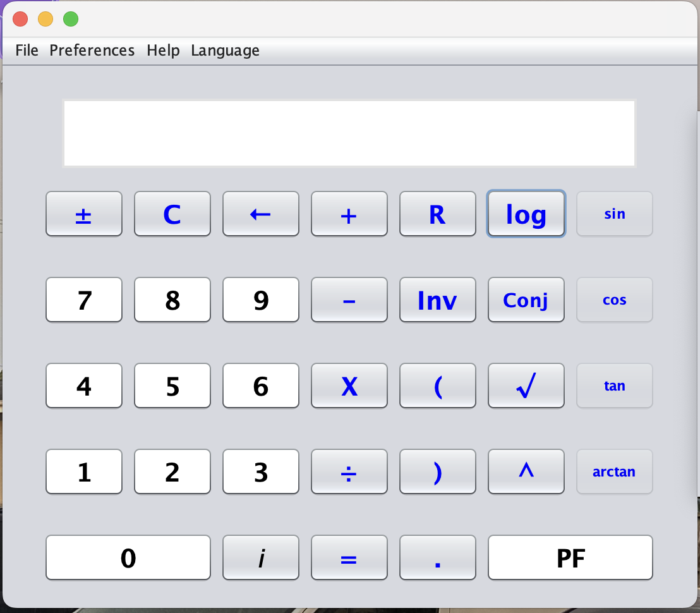This screenshot has width=700, height=613.
Task: Click the PF button
Action: (570, 557)
